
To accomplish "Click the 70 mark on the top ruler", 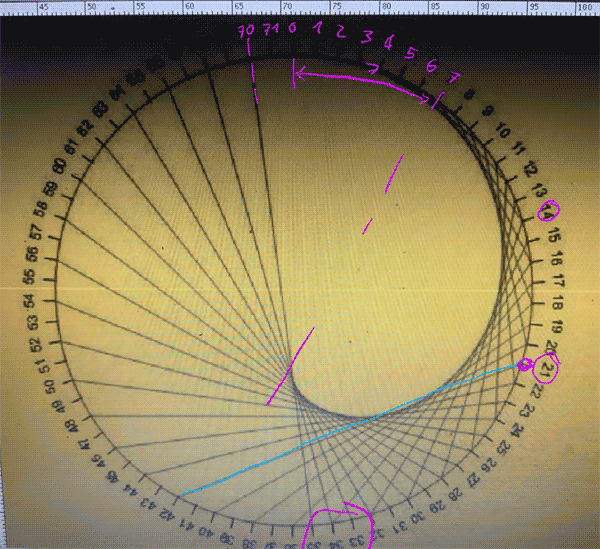I will pos(287,7).
